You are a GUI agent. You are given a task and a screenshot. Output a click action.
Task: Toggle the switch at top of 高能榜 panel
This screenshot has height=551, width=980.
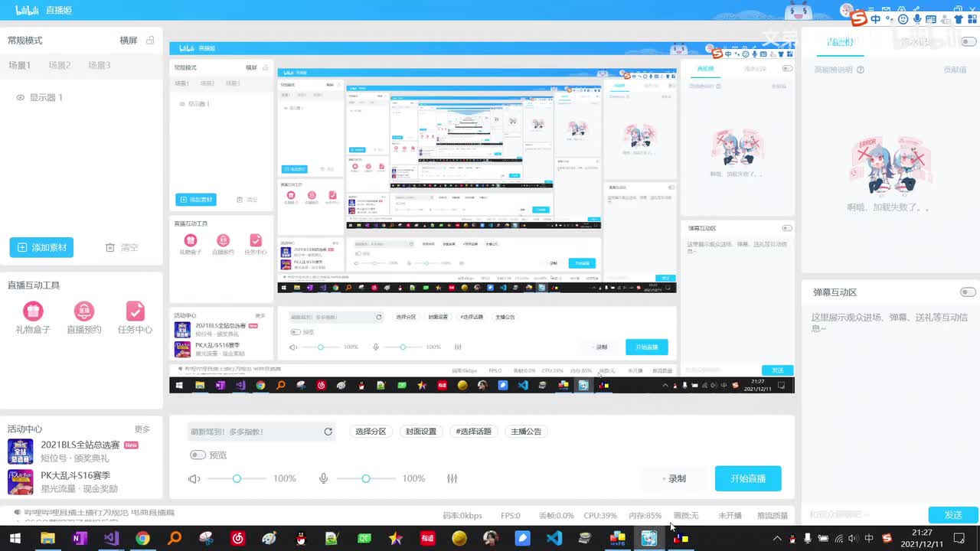pos(968,41)
